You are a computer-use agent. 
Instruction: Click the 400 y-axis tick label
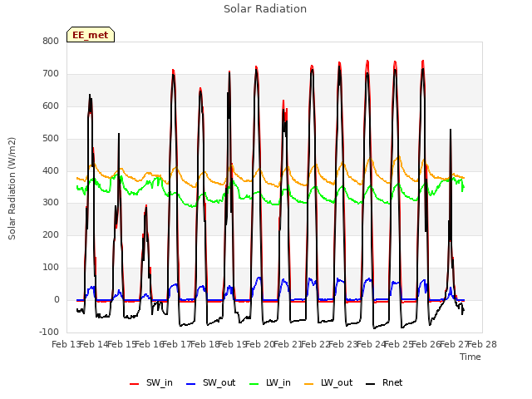51,170
